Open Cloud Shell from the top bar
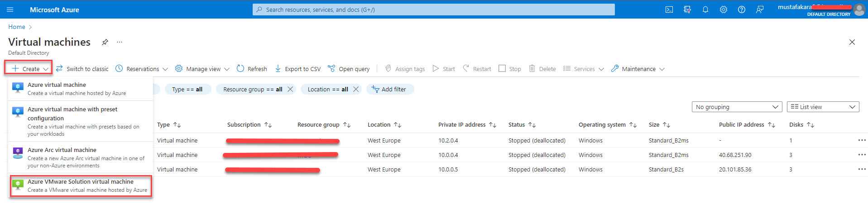 click(669, 10)
